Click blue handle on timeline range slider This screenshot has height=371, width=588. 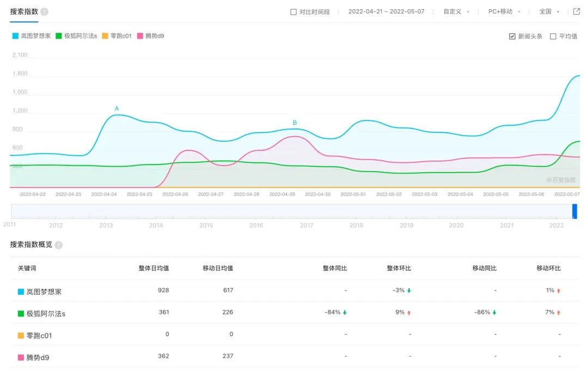coord(574,211)
